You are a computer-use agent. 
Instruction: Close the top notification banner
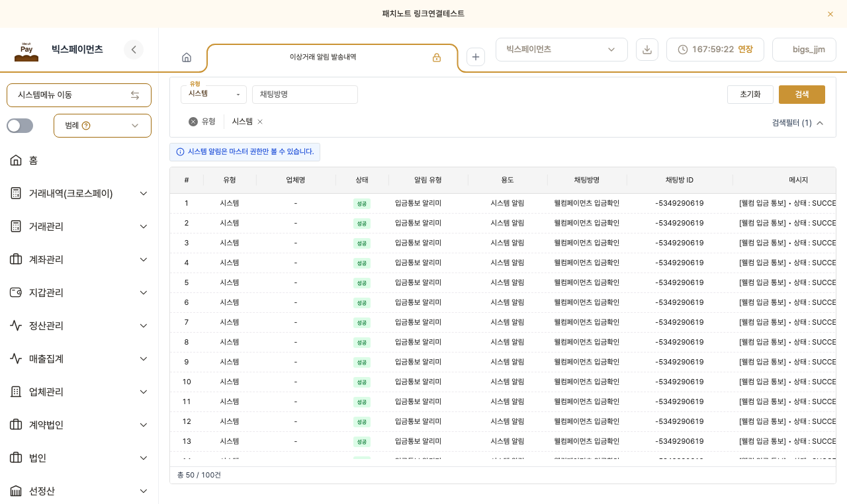point(830,14)
